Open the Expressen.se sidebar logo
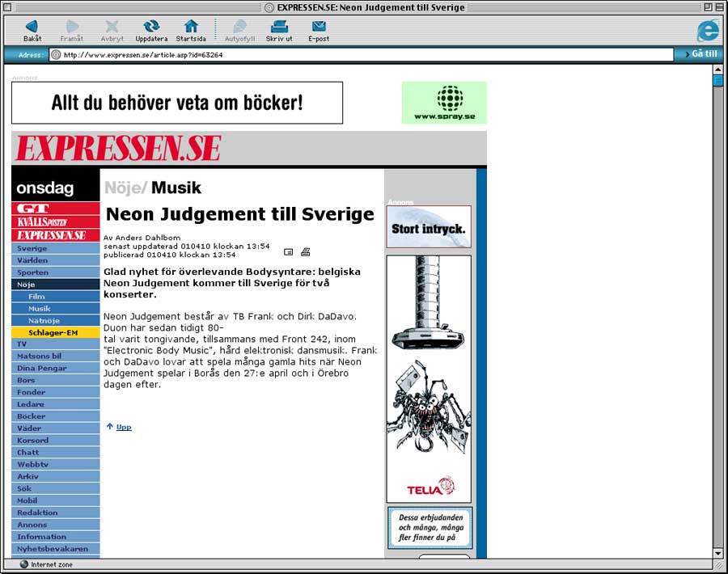 (55, 234)
